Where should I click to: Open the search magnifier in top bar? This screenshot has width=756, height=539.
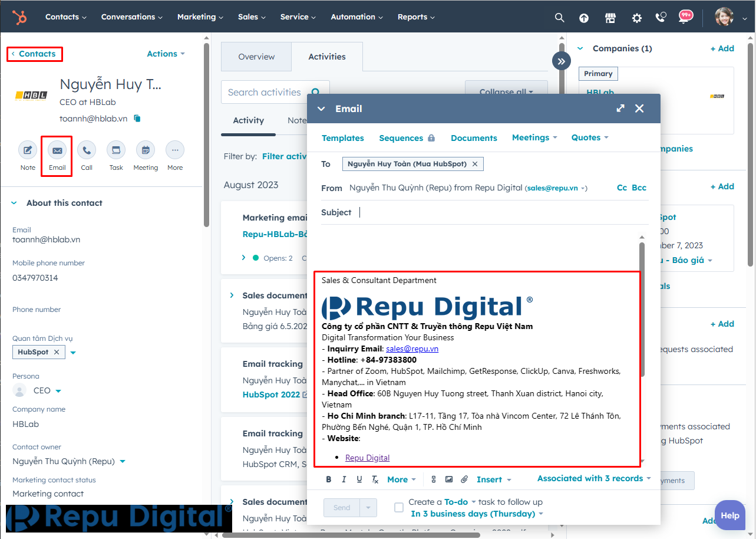[x=559, y=18]
